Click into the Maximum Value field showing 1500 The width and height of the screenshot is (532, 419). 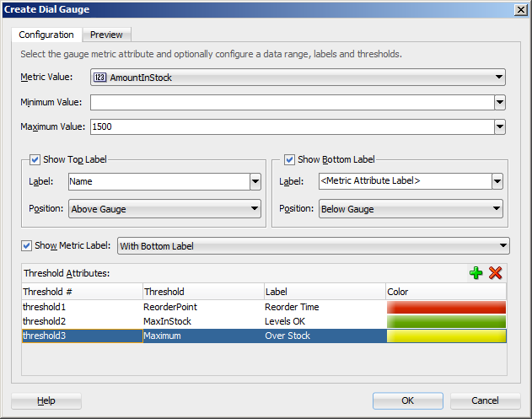pos(292,127)
